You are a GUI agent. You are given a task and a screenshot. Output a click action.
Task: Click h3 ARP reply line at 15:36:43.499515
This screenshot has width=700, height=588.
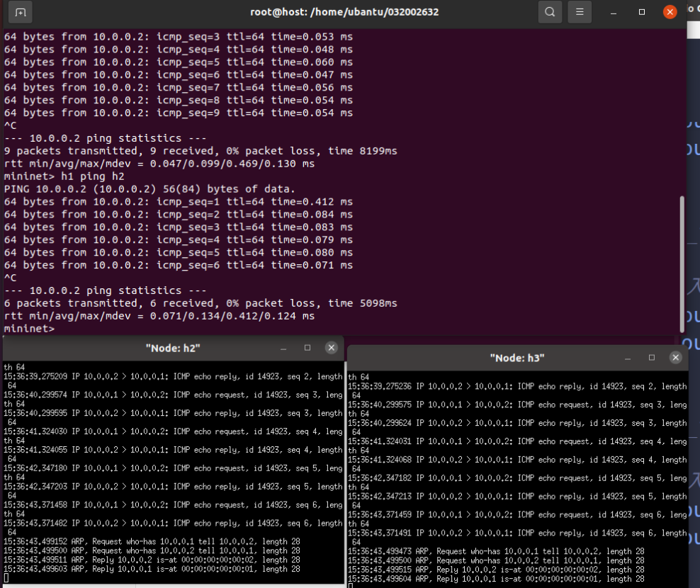pos(497,570)
